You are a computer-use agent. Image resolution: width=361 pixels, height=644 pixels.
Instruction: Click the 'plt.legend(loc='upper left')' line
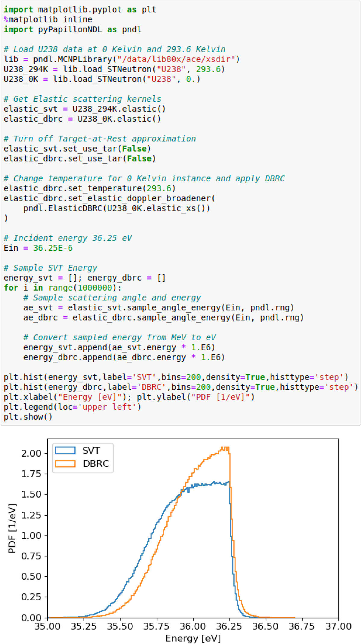(x=72, y=407)
